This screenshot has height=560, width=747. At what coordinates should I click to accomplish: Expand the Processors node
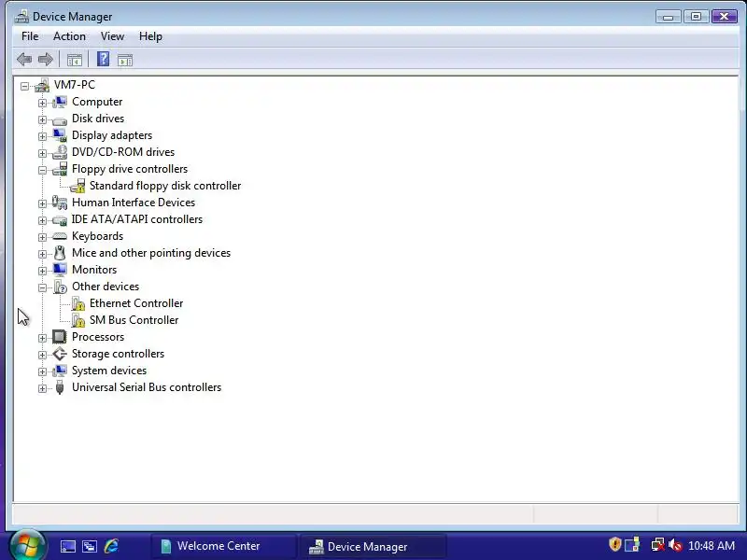[x=42, y=338]
